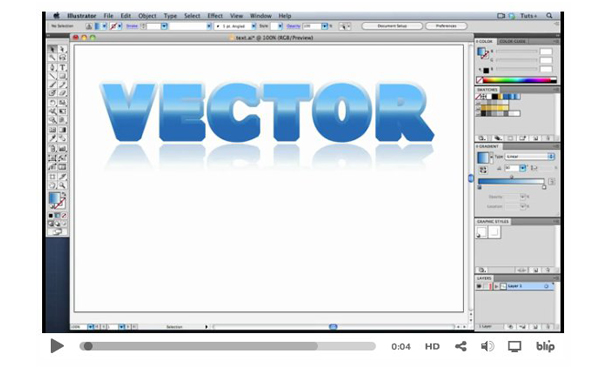Screen dimensions: 600x370
Task: Open the Select menu
Action: point(192,16)
